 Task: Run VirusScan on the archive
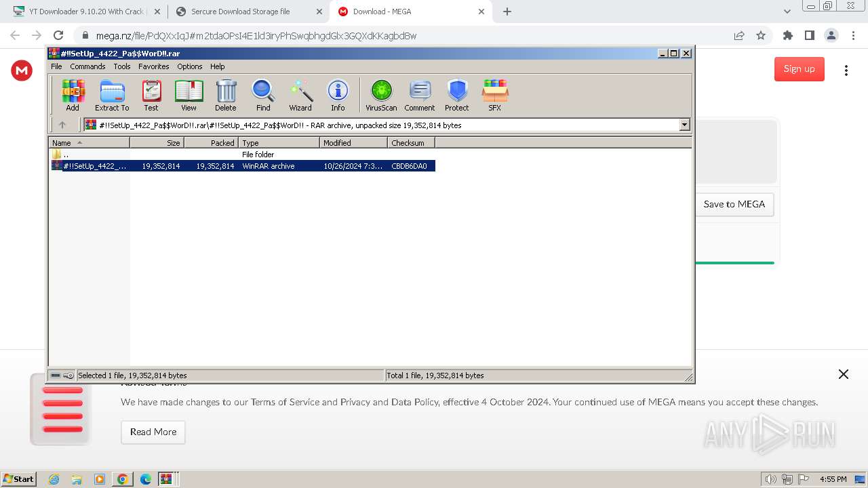pos(381,95)
